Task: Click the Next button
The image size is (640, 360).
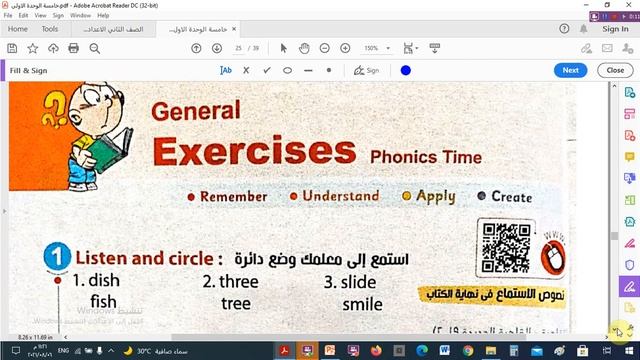Action: pos(570,70)
